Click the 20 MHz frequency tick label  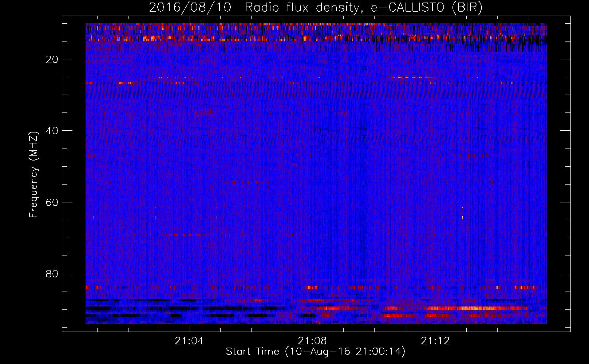click(x=52, y=59)
